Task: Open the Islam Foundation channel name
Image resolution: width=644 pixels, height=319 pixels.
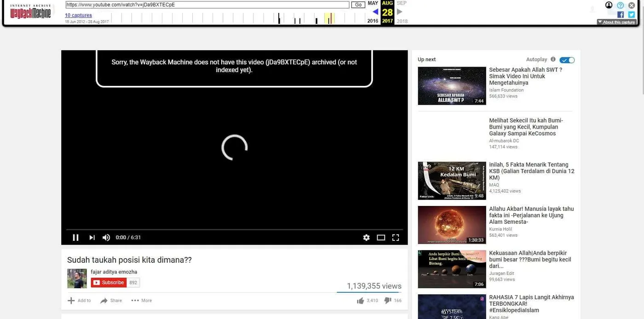Action: (506, 90)
